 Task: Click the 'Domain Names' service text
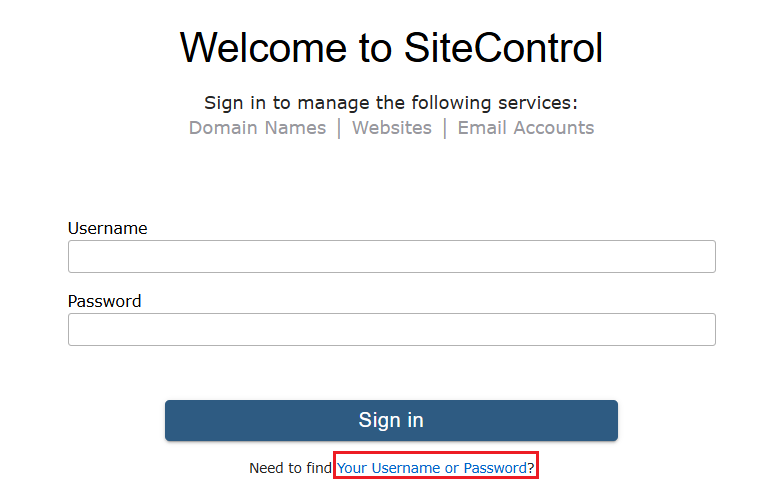coord(257,128)
